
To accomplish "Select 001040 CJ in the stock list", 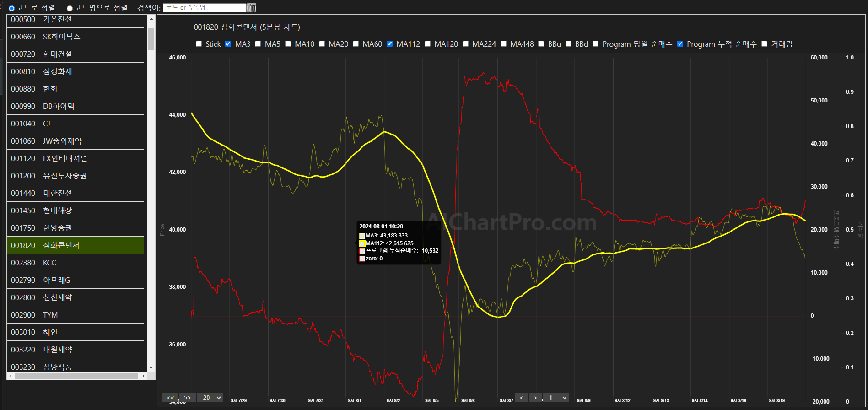I will (x=75, y=124).
